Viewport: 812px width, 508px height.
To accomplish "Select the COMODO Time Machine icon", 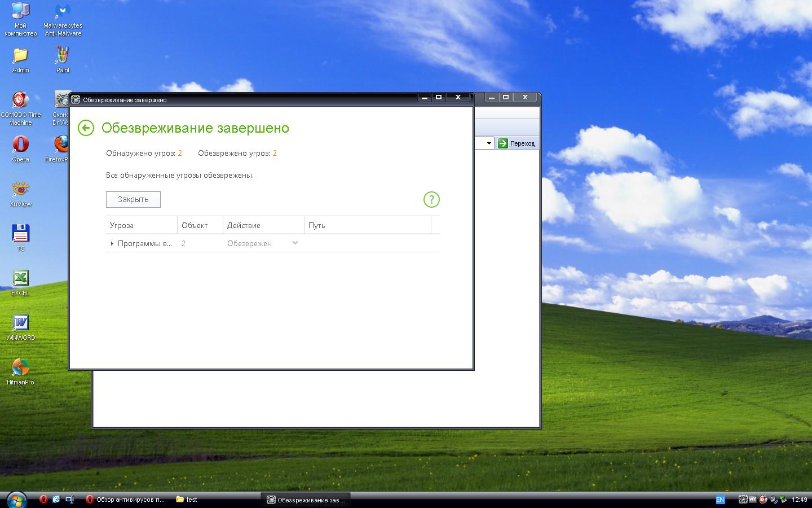I will [x=20, y=107].
